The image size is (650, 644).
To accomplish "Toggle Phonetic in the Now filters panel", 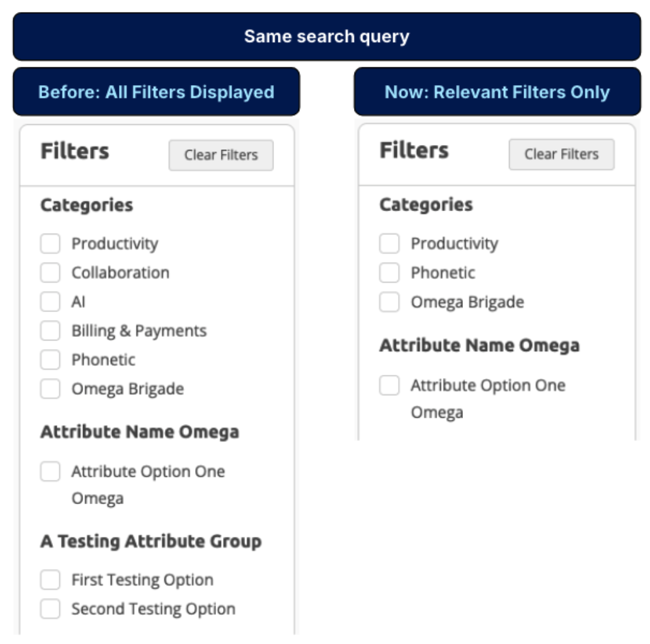I will click(x=389, y=273).
